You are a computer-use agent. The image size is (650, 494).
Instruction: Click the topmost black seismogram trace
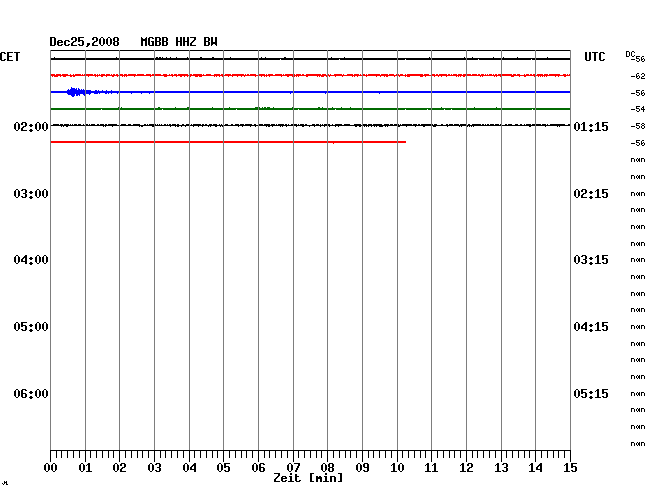pyautogui.click(x=310, y=59)
